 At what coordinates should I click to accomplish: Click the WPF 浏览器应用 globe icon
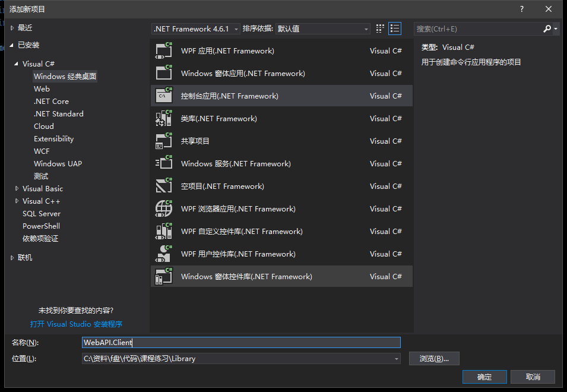(164, 208)
